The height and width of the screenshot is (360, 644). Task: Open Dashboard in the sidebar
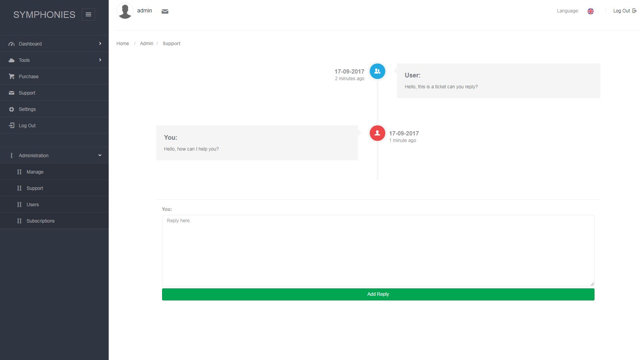coord(54,44)
